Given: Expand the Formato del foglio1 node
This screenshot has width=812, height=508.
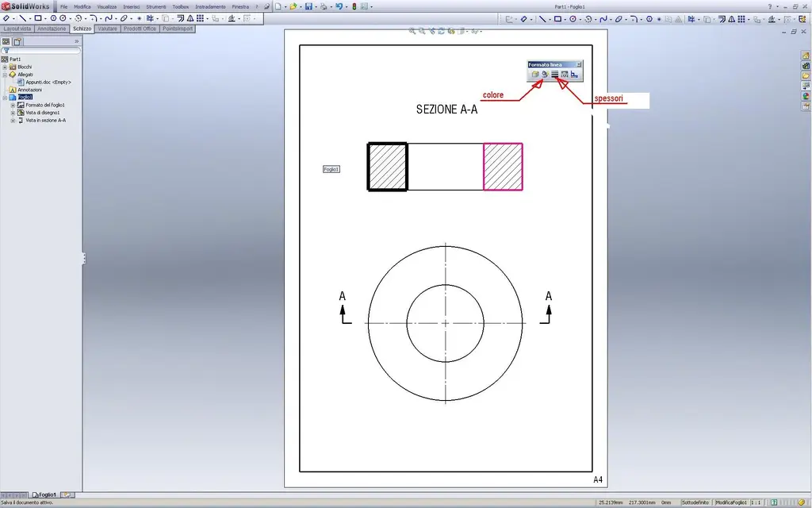Looking at the screenshot, I should coord(13,106).
